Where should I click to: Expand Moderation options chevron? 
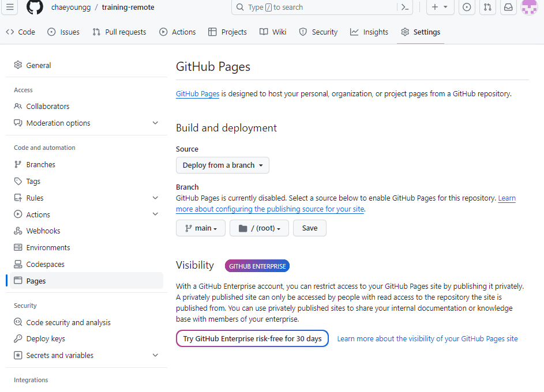(x=155, y=123)
